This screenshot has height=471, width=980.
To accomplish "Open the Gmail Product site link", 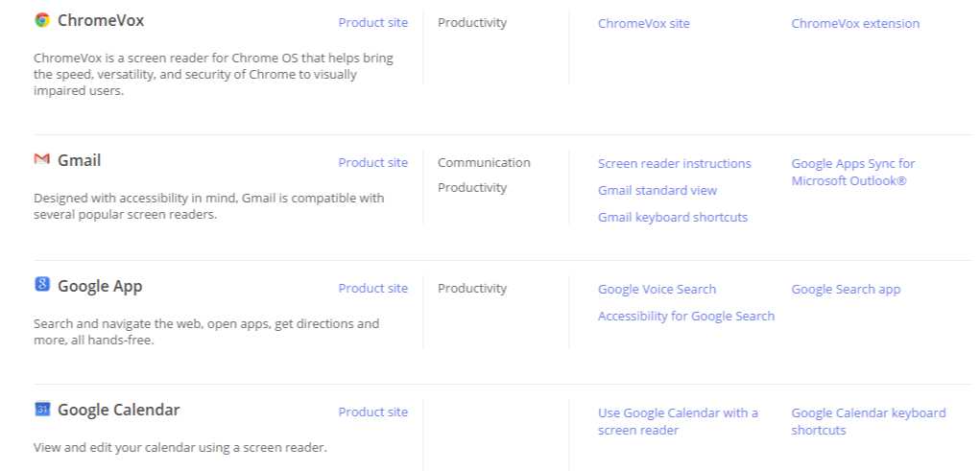I will click(372, 163).
